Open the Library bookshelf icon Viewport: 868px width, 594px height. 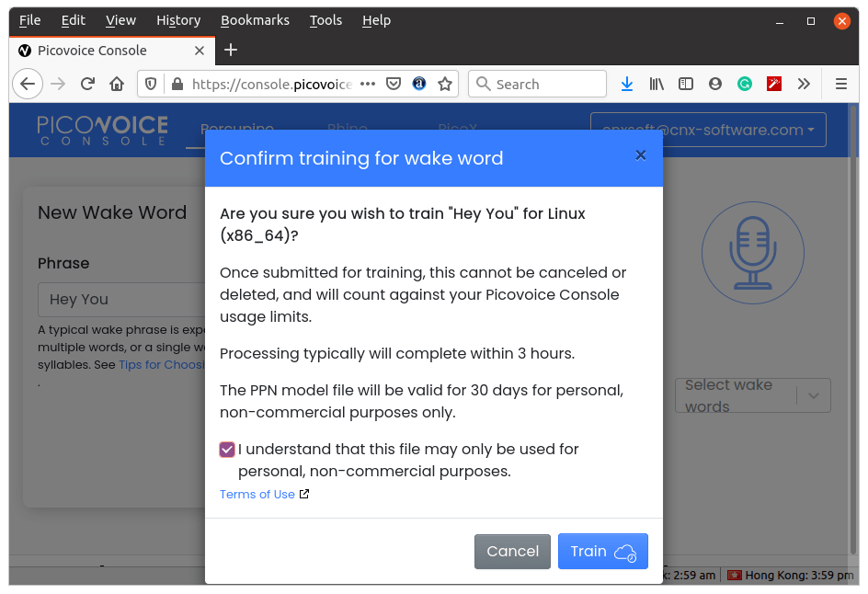pyautogui.click(x=657, y=84)
